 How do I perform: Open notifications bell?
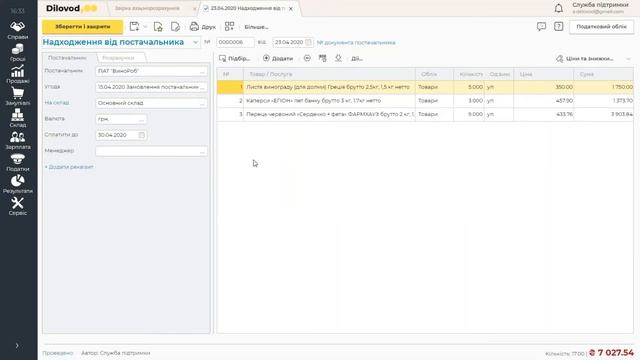pos(558,8)
